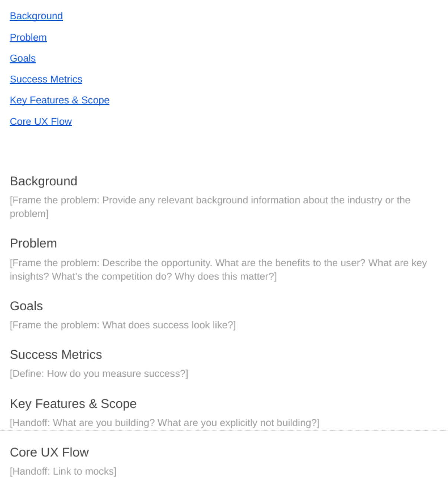Click the Key Features & Scope heading

[x=73, y=404]
